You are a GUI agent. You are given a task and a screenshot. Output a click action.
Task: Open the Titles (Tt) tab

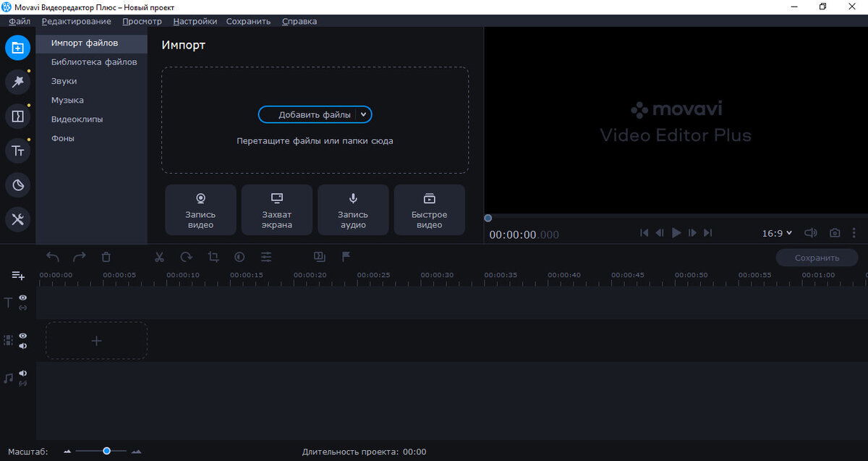[x=18, y=151]
